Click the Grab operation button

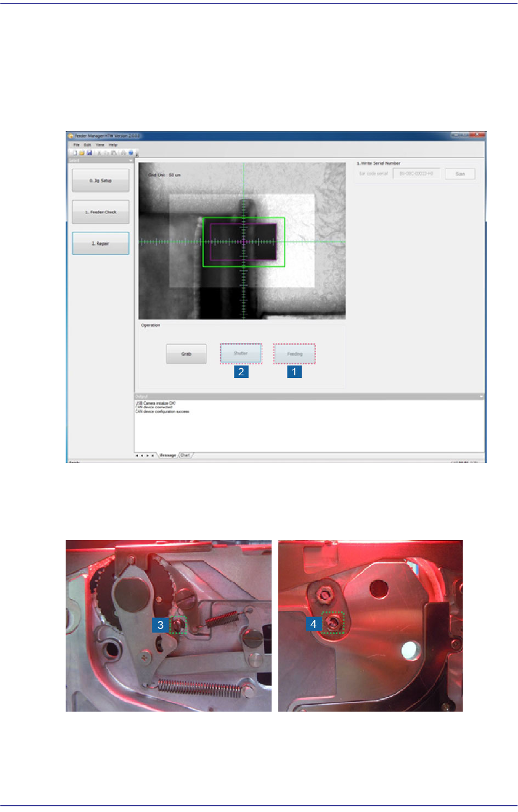186,354
